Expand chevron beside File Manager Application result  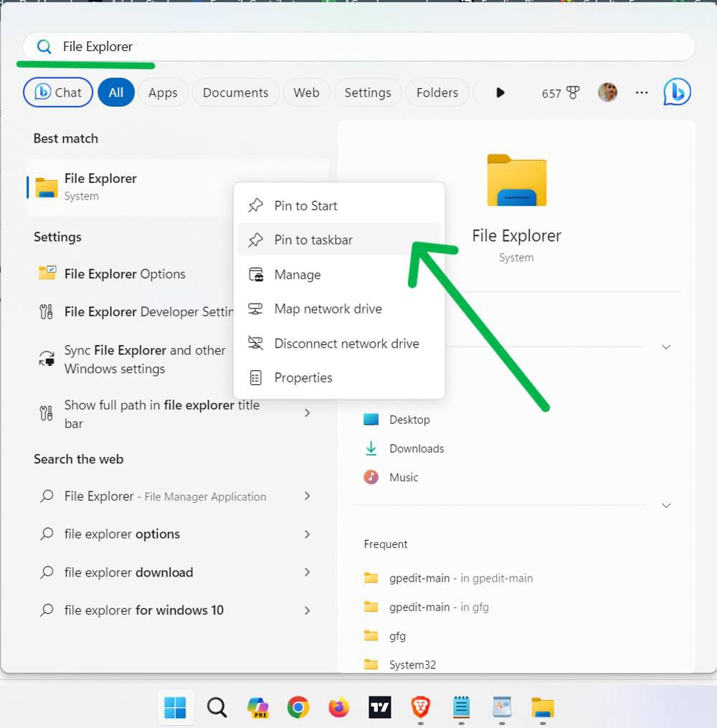pos(307,496)
